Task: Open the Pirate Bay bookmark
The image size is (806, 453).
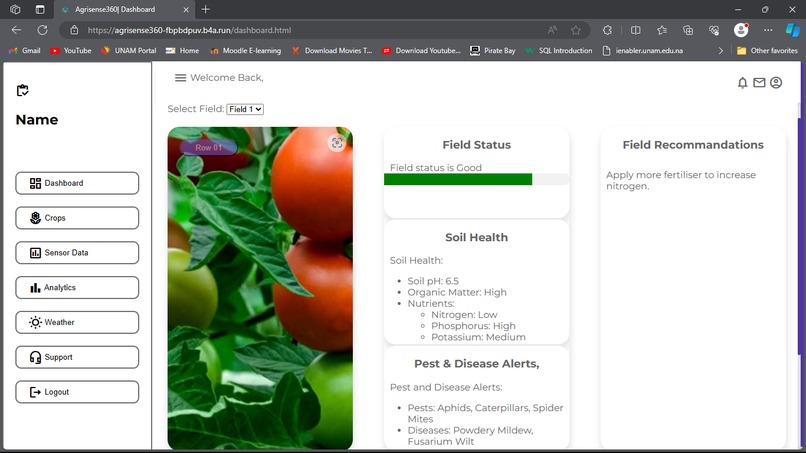Action: [493, 50]
